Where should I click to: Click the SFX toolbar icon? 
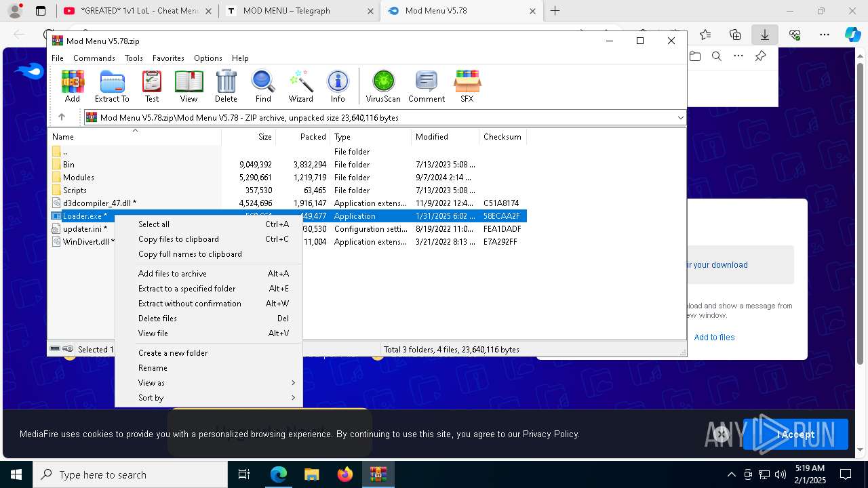click(x=467, y=86)
